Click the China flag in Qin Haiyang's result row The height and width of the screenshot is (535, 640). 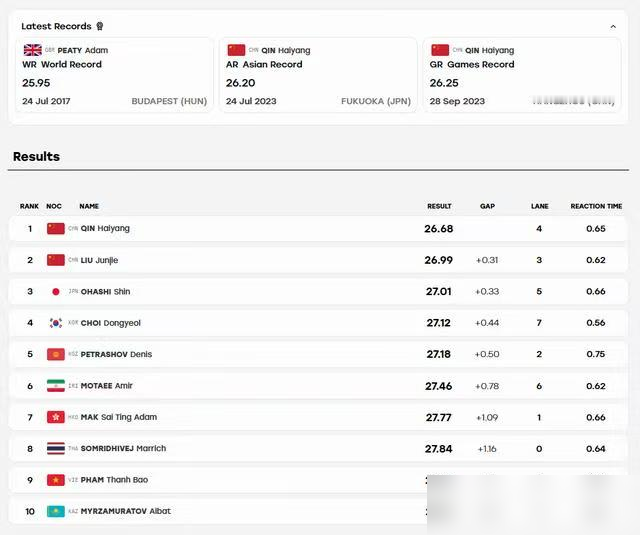pyautogui.click(x=56, y=229)
